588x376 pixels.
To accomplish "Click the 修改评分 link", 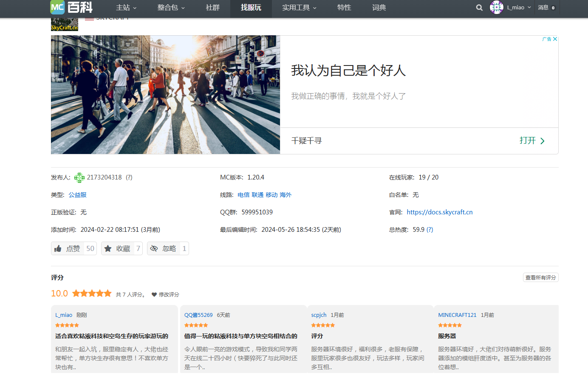I will (x=169, y=294).
